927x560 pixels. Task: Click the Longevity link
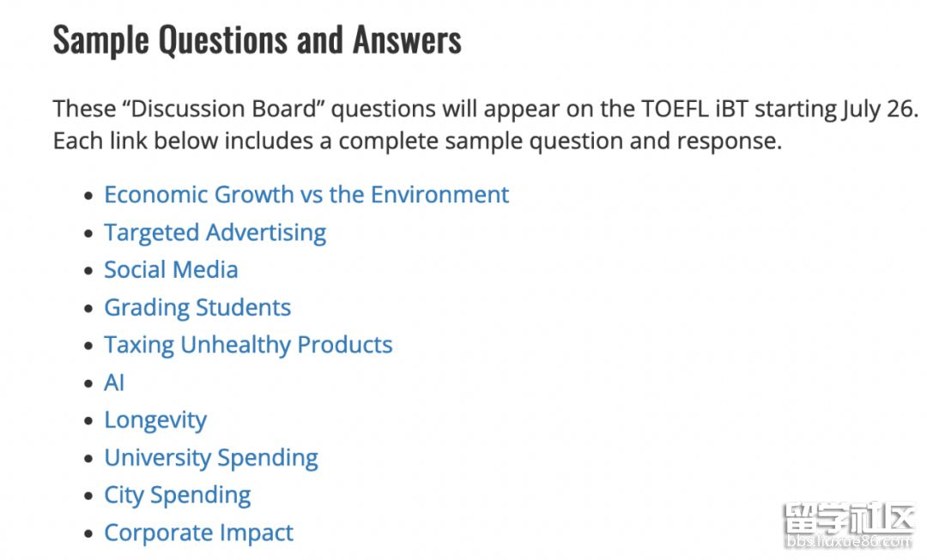(155, 420)
